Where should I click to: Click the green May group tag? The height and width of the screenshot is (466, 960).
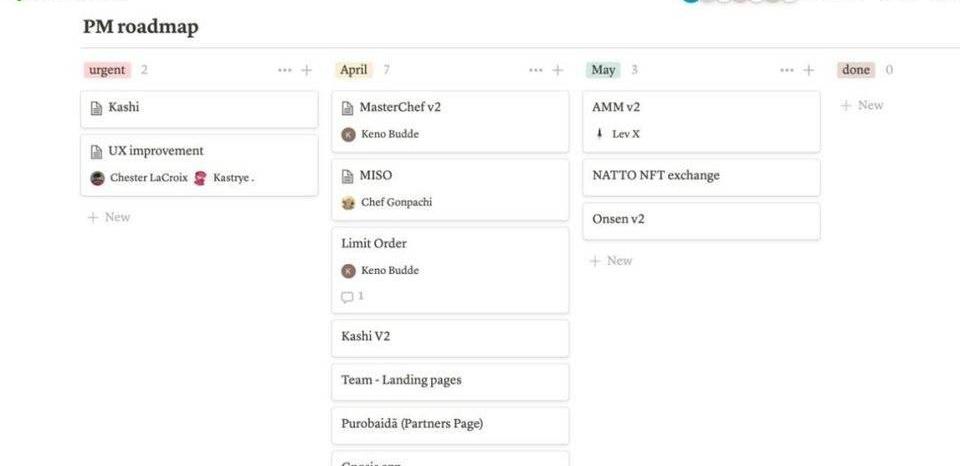pyautogui.click(x=603, y=70)
